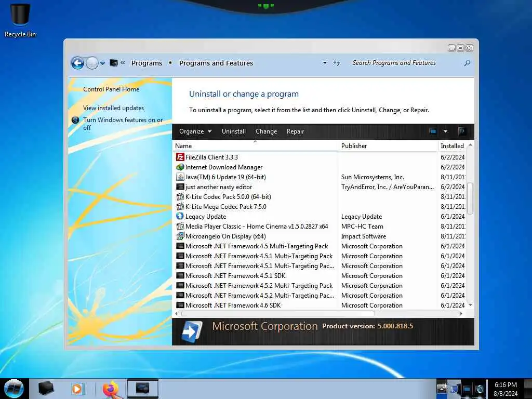Open Firefox from the taskbar

110,389
